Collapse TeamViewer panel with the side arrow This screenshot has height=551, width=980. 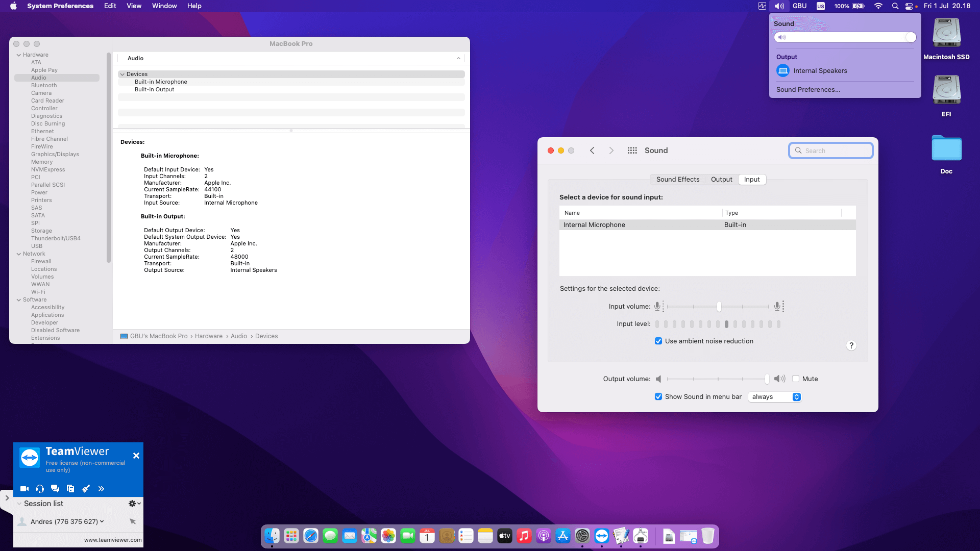tap(7, 498)
